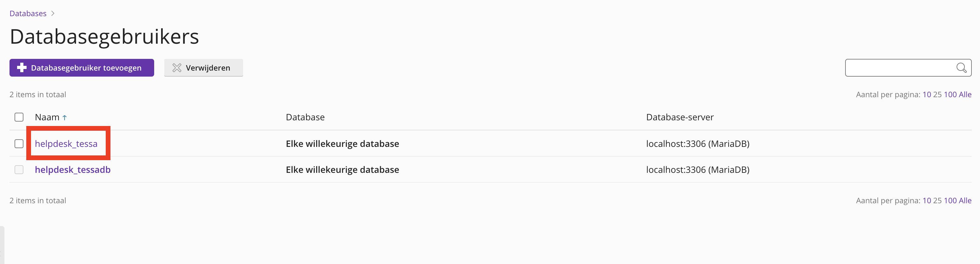Select Alle per page above the table
Screen dimensions: 980x264
[x=965, y=94]
